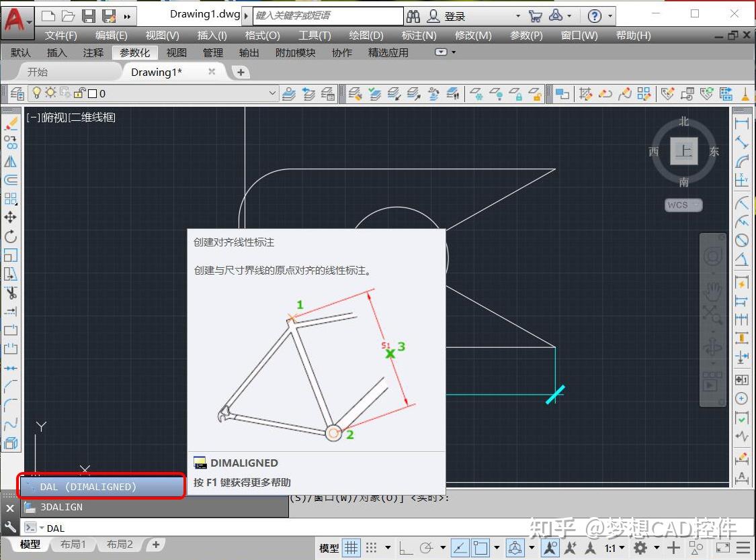The image size is (756, 560).
Task: Switch to the 布局1 layout tab
Action: point(74,545)
